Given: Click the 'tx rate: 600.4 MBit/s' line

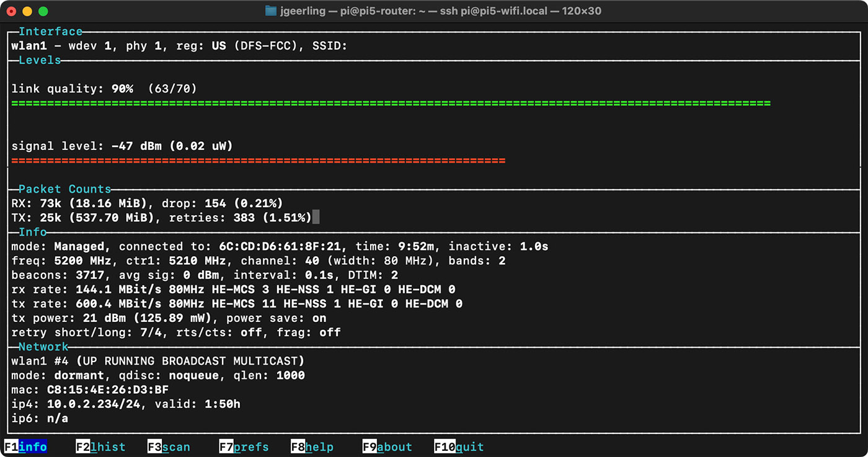Looking at the screenshot, I should tap(237, 304).
